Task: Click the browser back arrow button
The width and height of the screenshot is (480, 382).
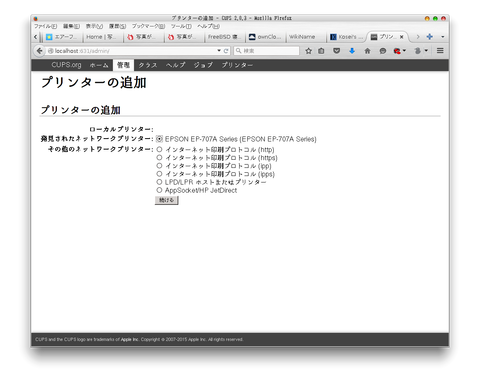Action: 39,51
